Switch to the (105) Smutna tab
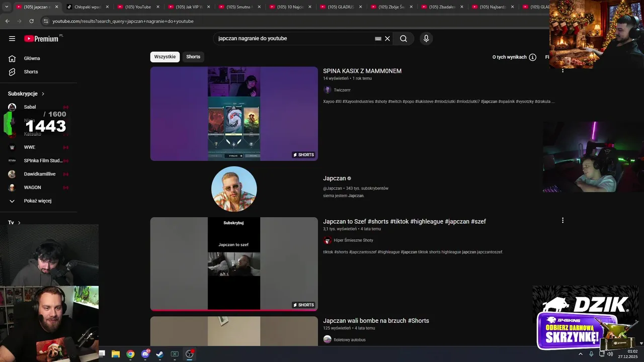 [239, 7]
